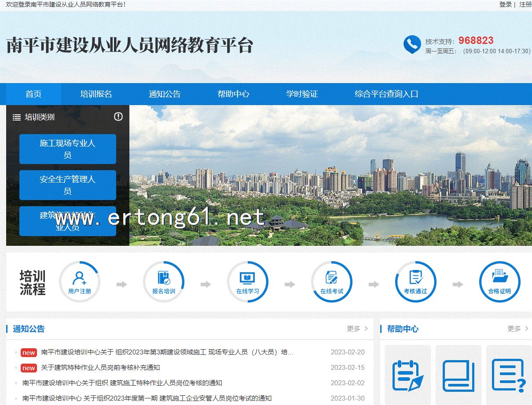Select 施工现场专业人员 training category

tap(68, 149)
